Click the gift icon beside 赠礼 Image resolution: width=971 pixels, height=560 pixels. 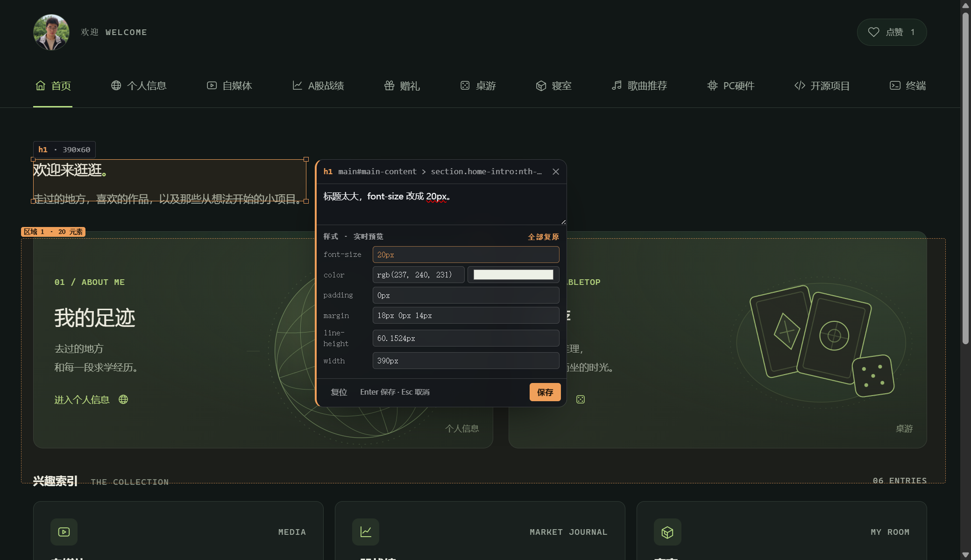[389, 85]
